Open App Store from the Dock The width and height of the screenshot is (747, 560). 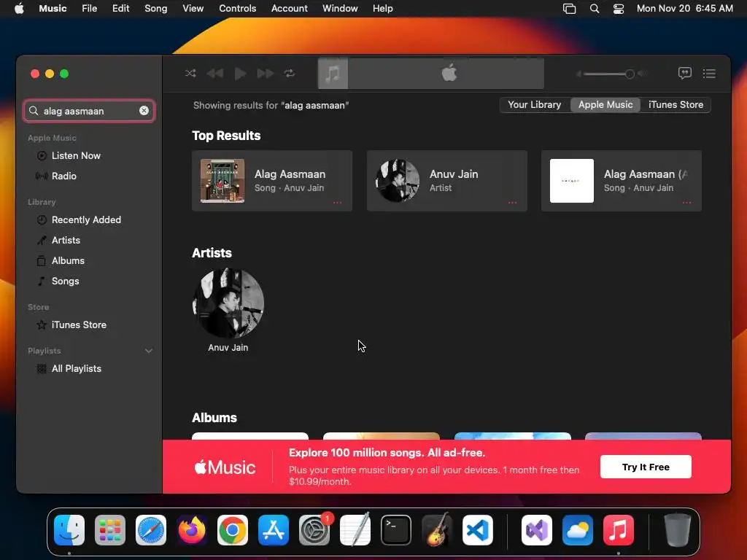tap(274, 530)
